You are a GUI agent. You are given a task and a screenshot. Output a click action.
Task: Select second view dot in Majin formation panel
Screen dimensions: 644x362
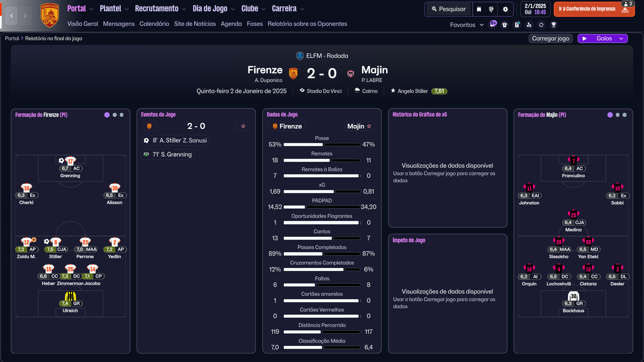618,115
